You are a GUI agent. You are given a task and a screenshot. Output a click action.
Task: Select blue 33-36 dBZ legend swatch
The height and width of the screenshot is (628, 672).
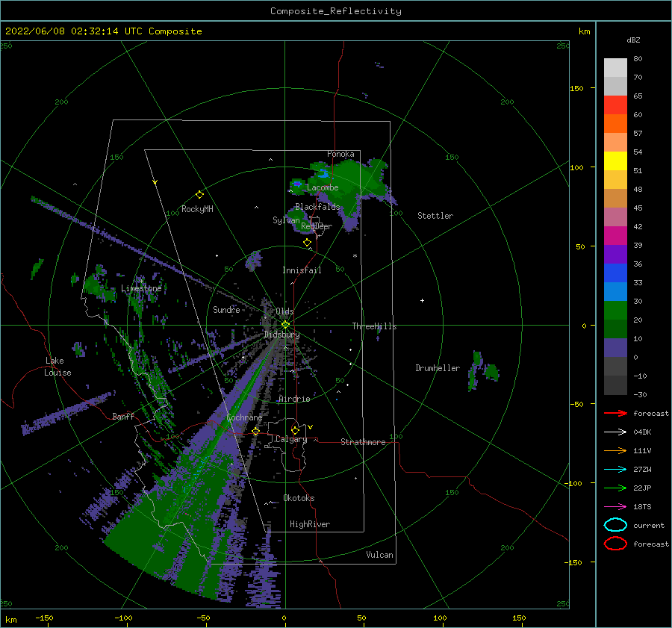[x=615, y=273]
